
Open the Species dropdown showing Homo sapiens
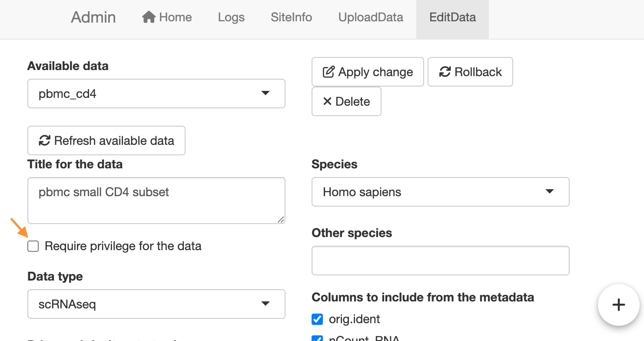click(x=440, y=192)
